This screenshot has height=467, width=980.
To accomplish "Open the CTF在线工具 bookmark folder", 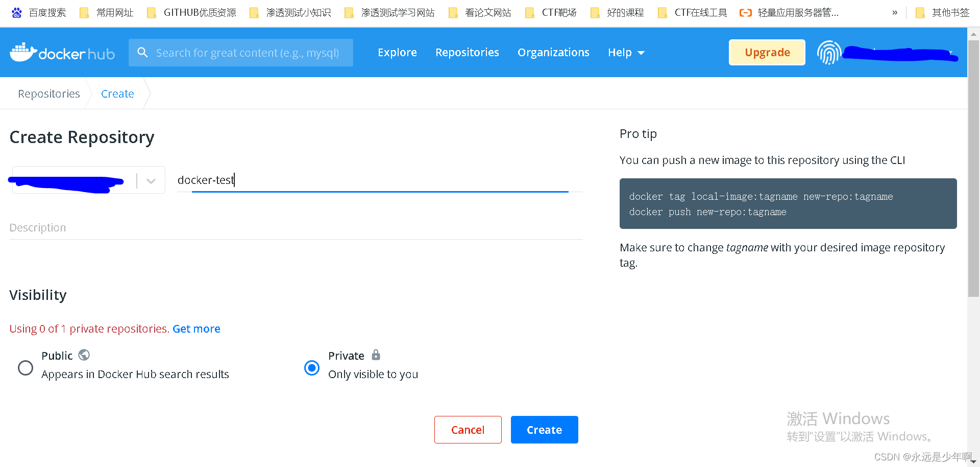I will click(692, 13).
